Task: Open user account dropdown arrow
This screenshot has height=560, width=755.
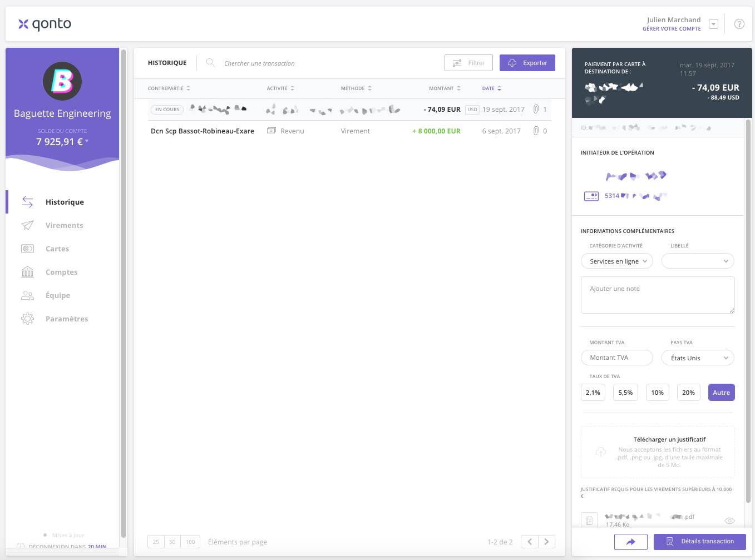Action: (713, 24)
